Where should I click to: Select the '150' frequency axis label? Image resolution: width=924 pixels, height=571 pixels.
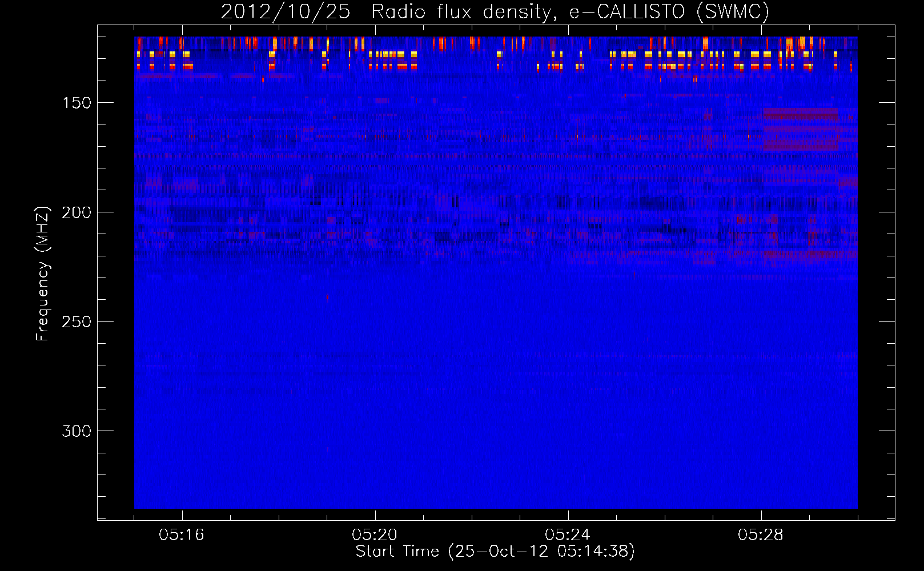tap(77, 103)
